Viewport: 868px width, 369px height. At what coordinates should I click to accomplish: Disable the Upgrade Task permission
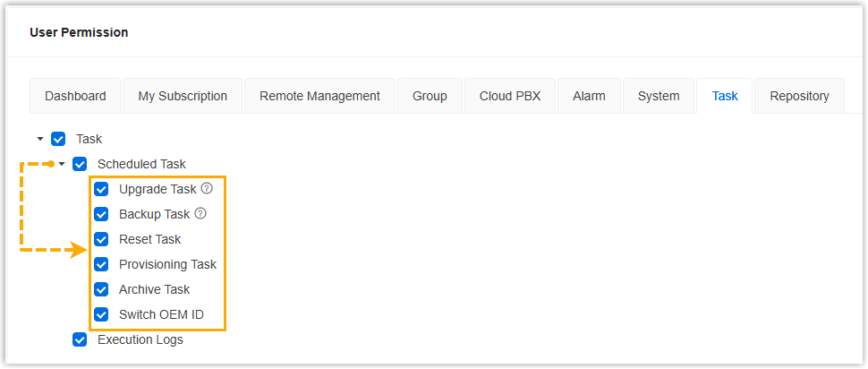(x=101, y=189)
